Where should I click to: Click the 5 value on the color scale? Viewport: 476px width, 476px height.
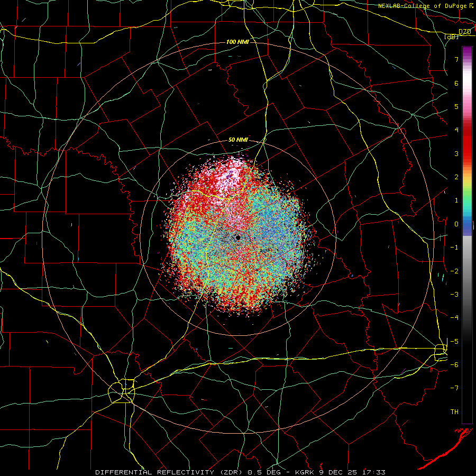click(x=456, y=106)
